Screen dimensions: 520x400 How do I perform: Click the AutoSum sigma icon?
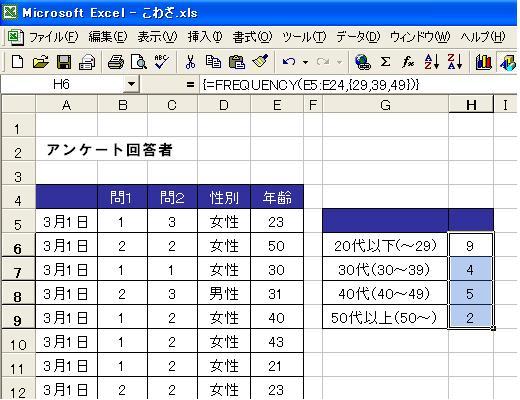[x=385, y=62]
